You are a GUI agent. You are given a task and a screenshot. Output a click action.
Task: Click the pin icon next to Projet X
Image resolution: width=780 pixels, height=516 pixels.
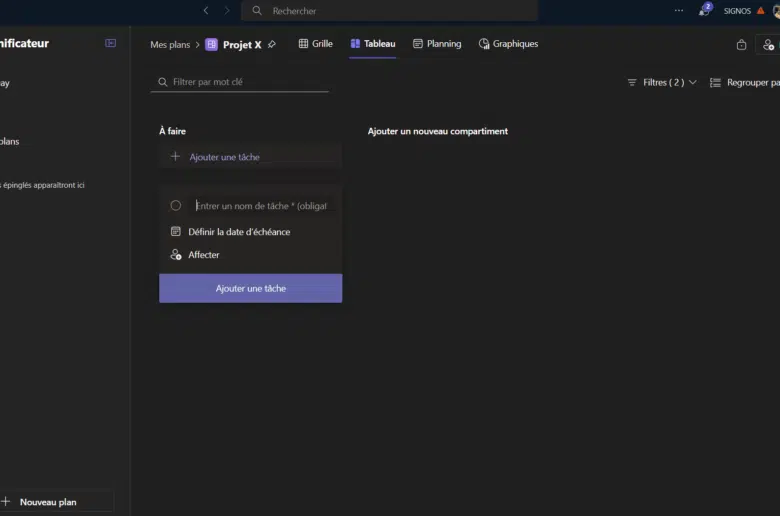272,45
